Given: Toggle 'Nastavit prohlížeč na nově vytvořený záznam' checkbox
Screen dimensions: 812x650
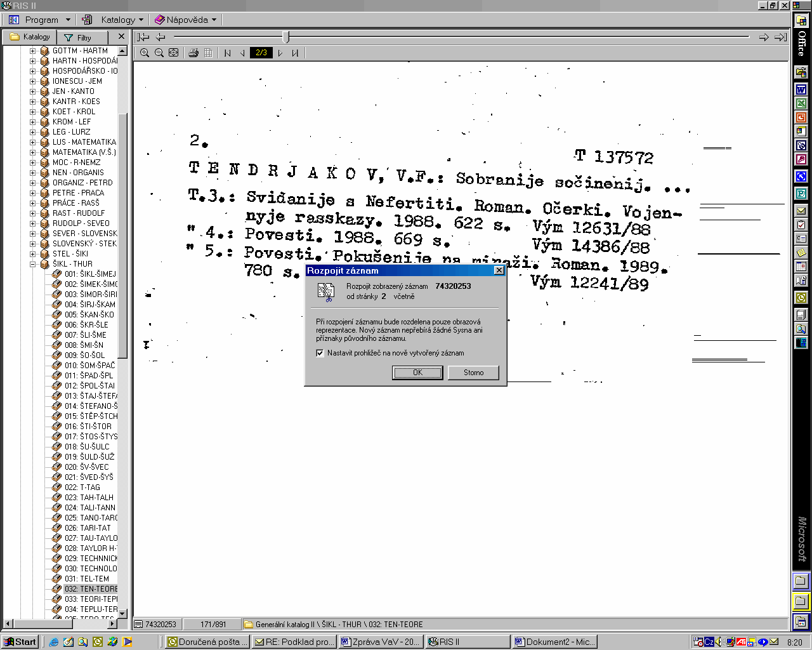Looking at the screenshot, I should tap(320, 353).
